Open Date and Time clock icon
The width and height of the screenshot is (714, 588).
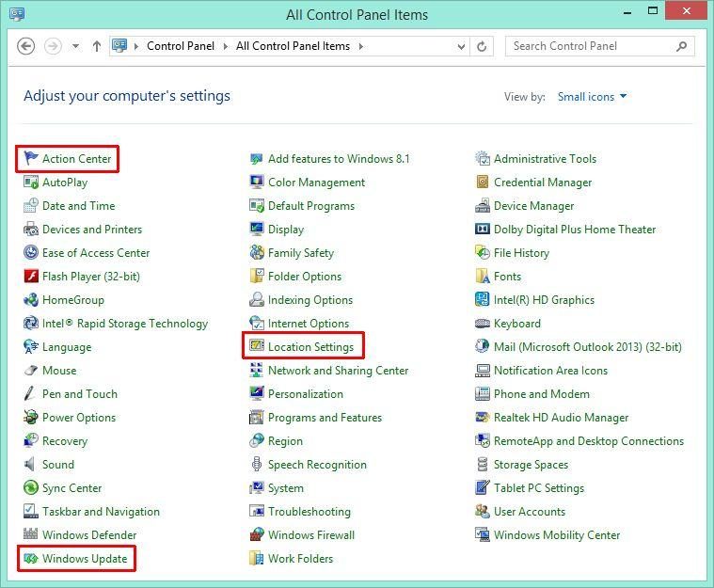coord(31,205)
